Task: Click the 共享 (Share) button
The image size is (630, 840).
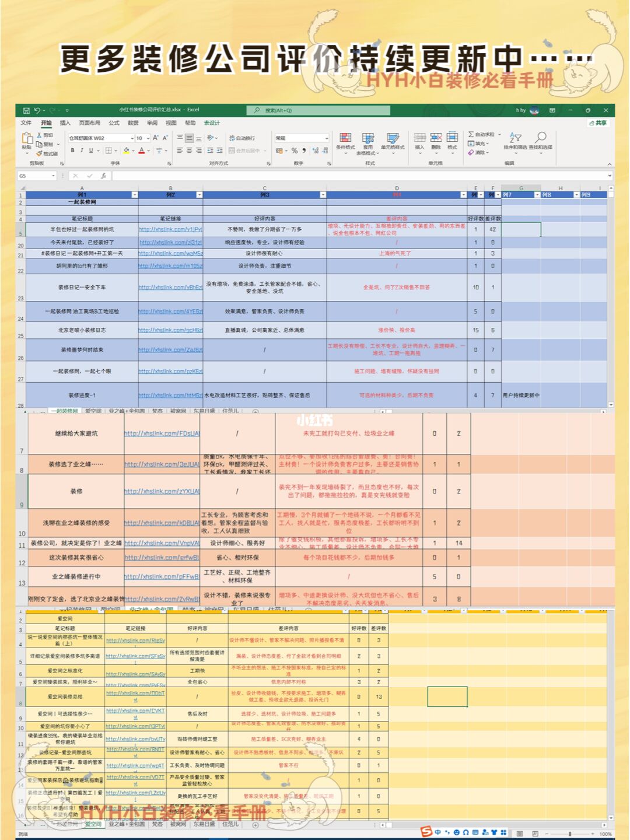Action: point(598,123)
